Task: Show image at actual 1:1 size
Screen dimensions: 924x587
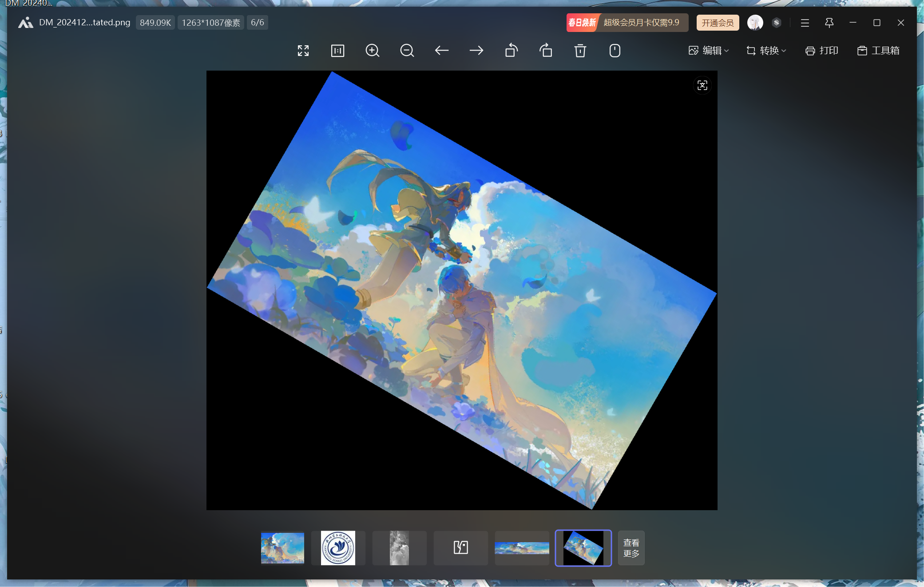Action: tap(338, 51)
